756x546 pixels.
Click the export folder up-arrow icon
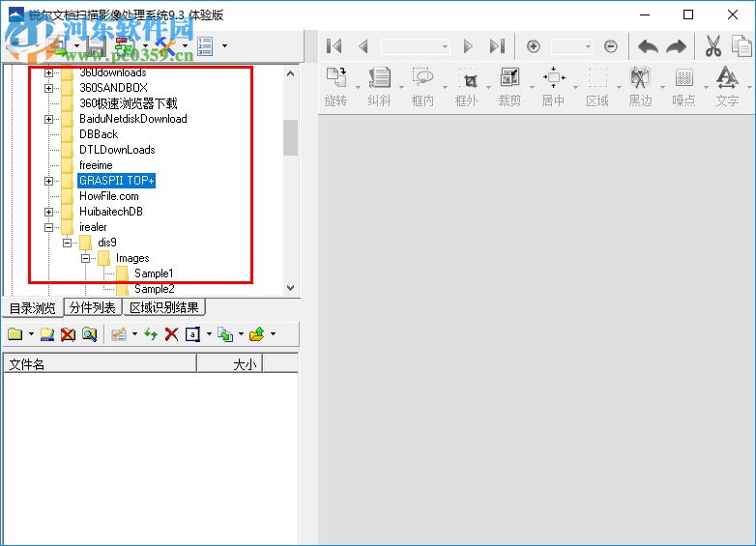(x=257, y=334)
